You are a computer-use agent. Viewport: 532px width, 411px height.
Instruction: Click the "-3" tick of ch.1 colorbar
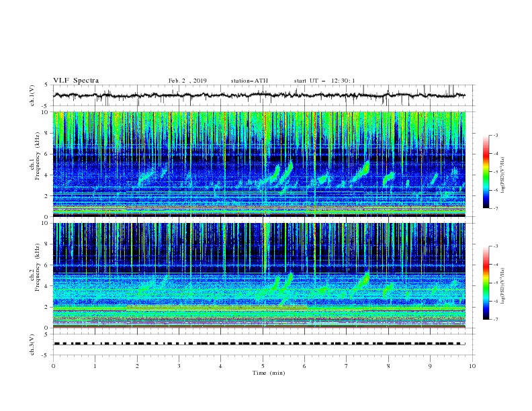coord(495,135)
